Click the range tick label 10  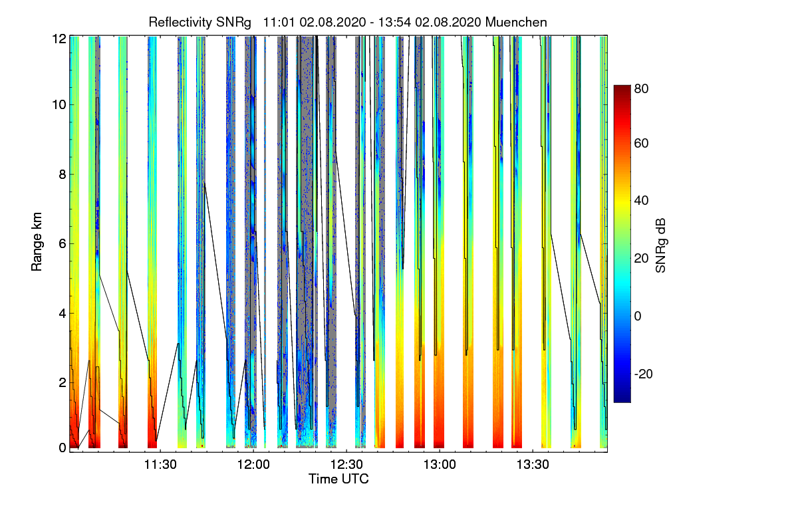pos(59,104)
